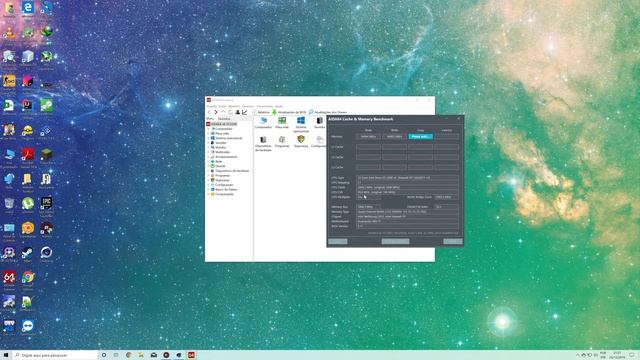Viewport: 640px width, 360px height.
Task: Open the Windows Start menu
Action: pyautogui.click(x=6, y=355)
